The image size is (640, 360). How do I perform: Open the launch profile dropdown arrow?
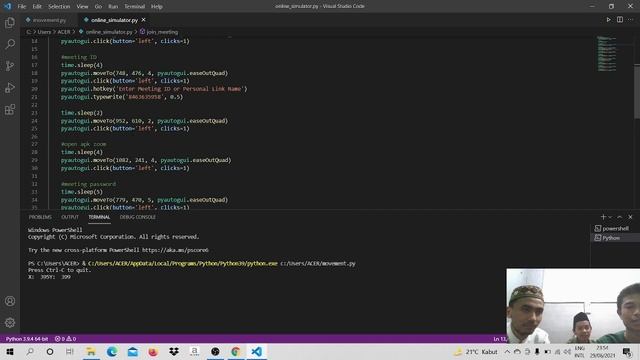click(x=610, y=217)
